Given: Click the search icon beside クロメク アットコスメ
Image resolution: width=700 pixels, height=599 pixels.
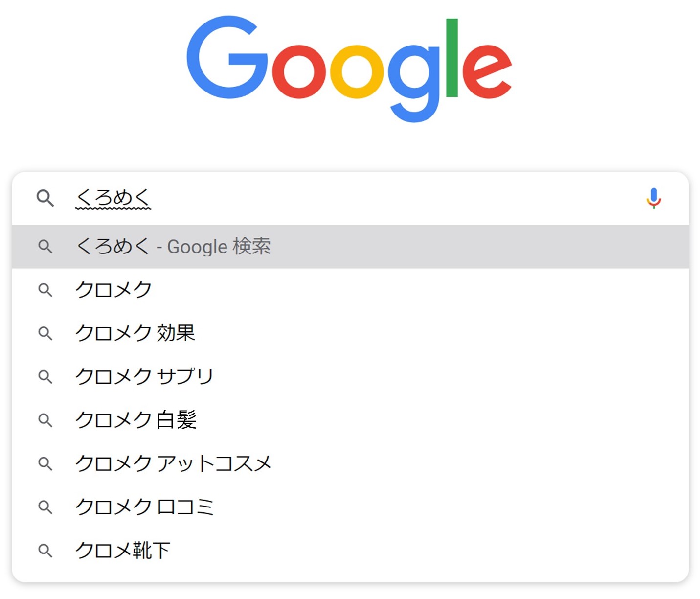Looking at the screenshot, I should [x=45, y=463].
